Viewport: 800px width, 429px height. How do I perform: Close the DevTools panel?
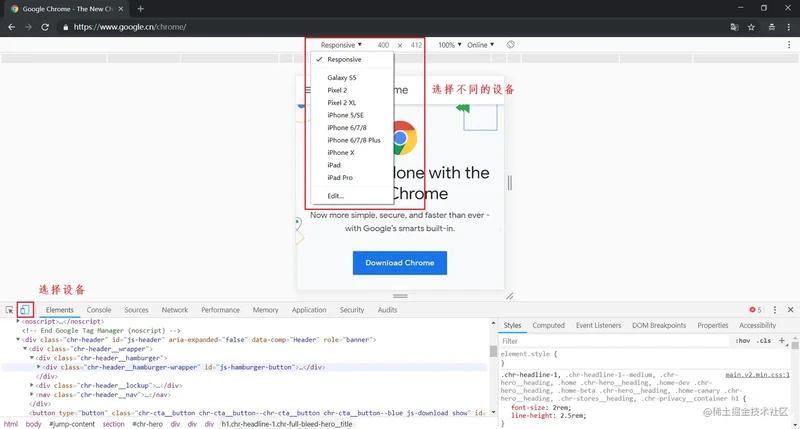coord(790,310)
